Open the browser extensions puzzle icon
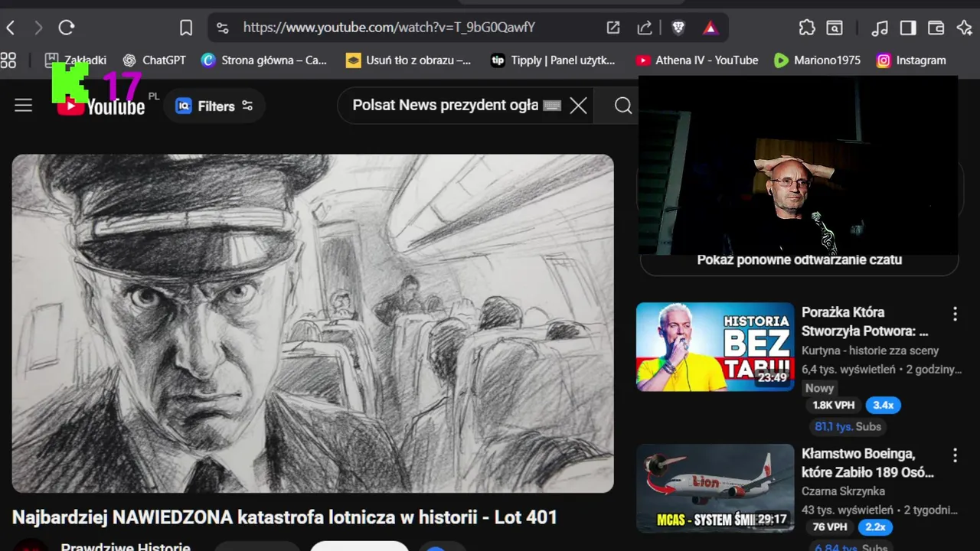Viewport: 980px width, 551px height. click(x=807, y=28)
